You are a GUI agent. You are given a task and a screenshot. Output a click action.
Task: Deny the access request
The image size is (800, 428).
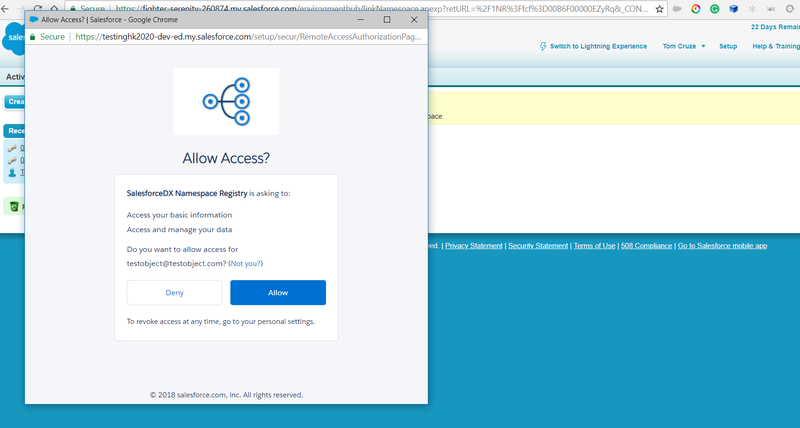coord(174,292)
